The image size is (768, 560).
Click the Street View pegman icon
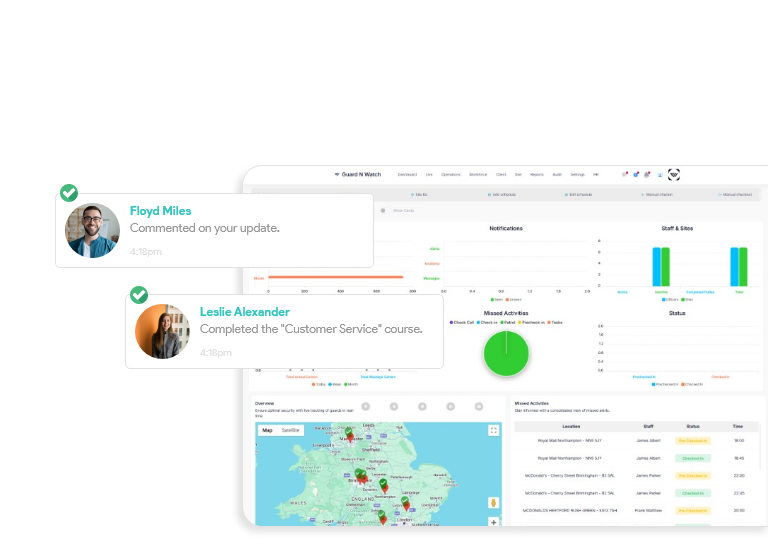pyautogui.click(x=493, y=503)
